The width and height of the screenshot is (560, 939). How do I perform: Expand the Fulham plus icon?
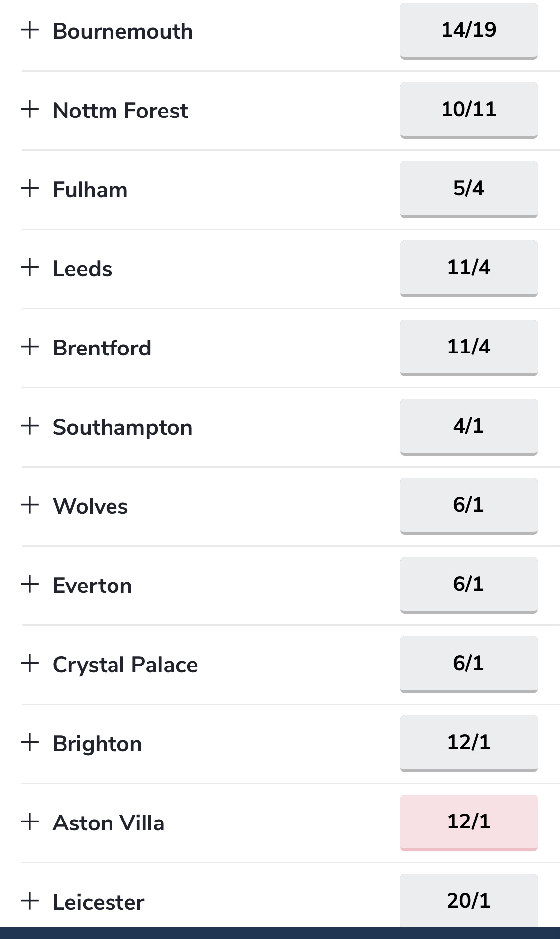[30, 188]
